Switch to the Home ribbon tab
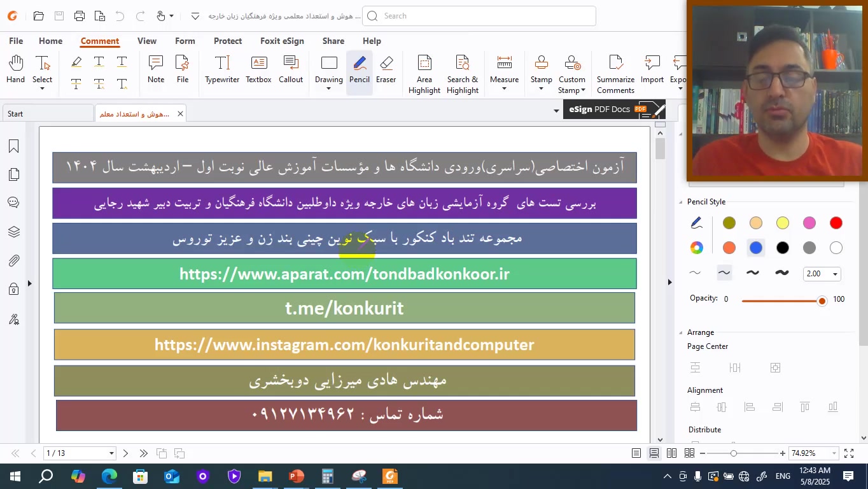The width and height of the screenshot is (868, 489). (50, 41)
